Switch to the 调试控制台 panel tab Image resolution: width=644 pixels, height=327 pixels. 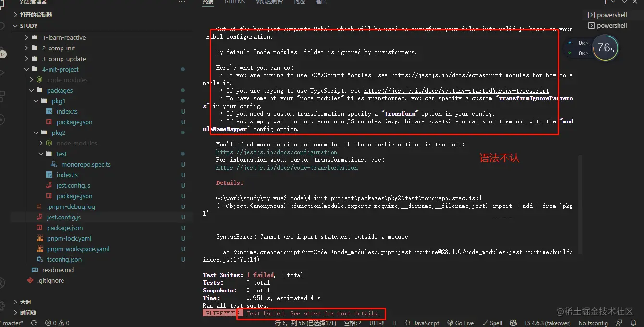pos(269,2)
